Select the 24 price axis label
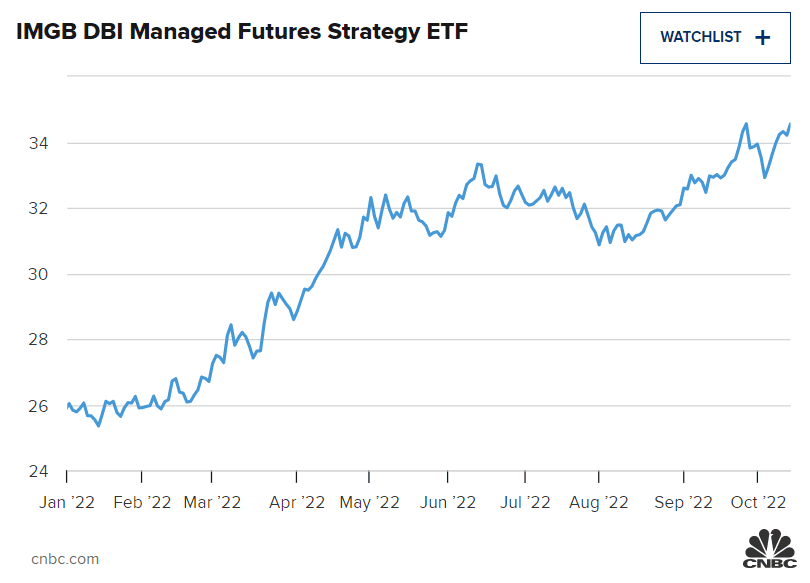Screen dimensions: 810x583 click(39, 471)
